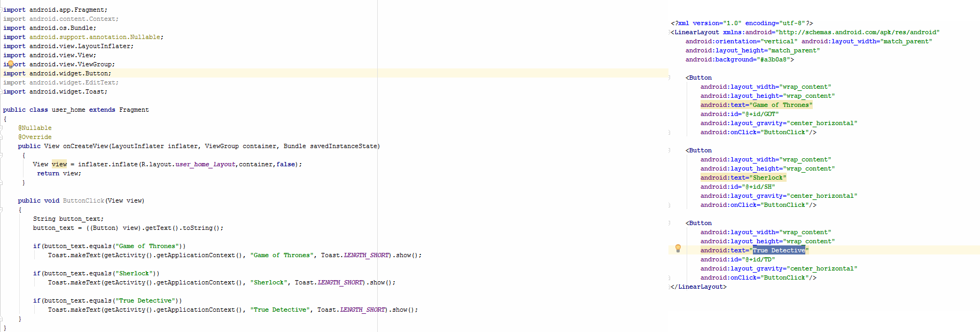Viewport: 980px width, 332px height.
Task: Collapse the Game of Thrones Button tag
Action: pyautogui.click(x=670, y=78)
